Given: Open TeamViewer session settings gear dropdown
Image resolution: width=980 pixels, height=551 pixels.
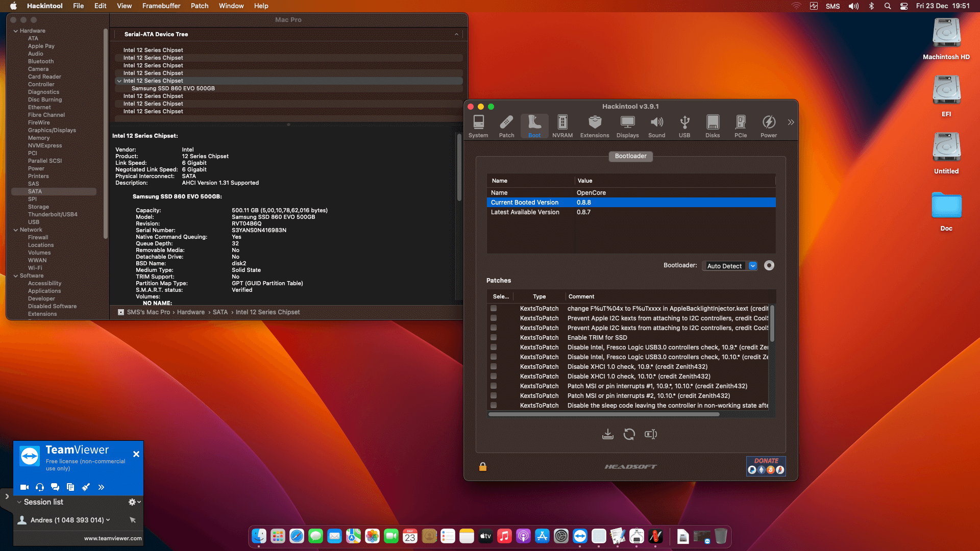Looking at the screenshot, I should point(134,502).
